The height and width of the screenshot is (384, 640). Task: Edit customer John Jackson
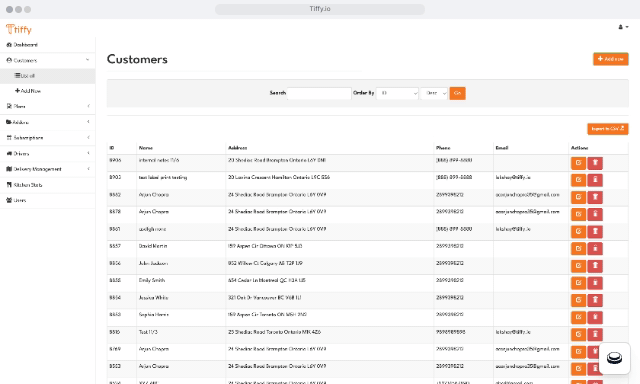tap(578, 266)
